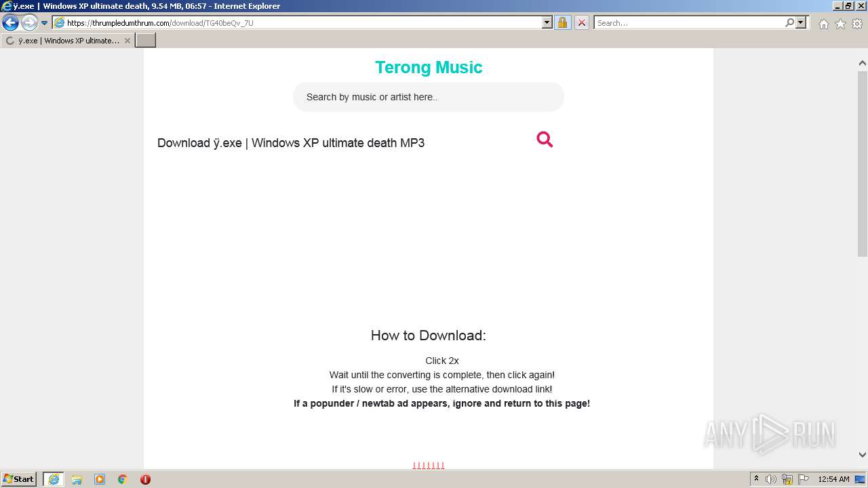This screenshot has width=868, height=488.
Task: Click the page scrollbar up arrow
Action: click(x=863, y=63)
